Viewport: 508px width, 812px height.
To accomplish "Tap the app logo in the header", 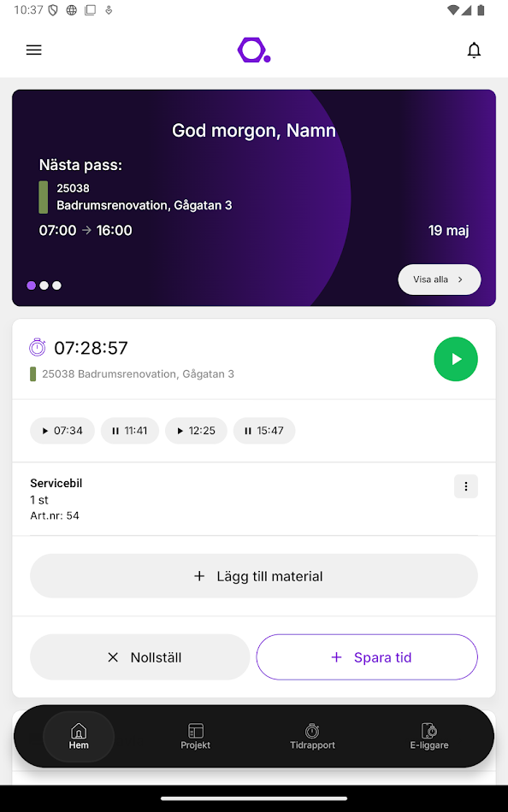I will pyautogui.click(x=253, y=50).
